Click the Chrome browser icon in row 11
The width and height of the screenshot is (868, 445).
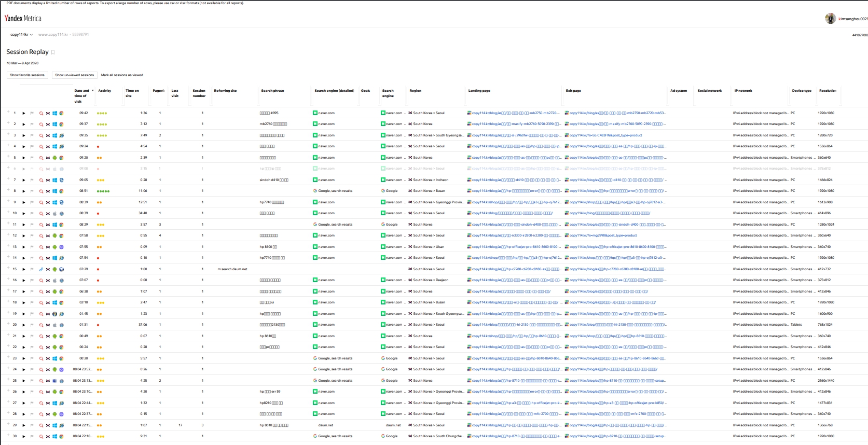pos(61,225)
